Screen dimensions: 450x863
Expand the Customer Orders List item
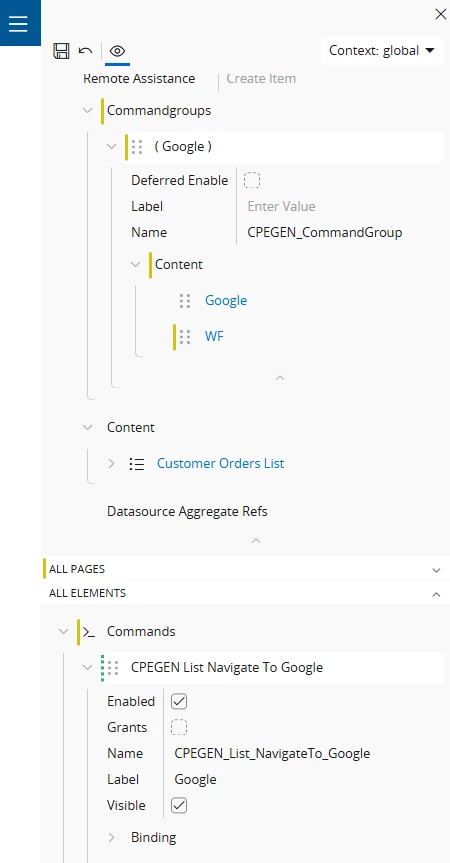coord(111,463)
